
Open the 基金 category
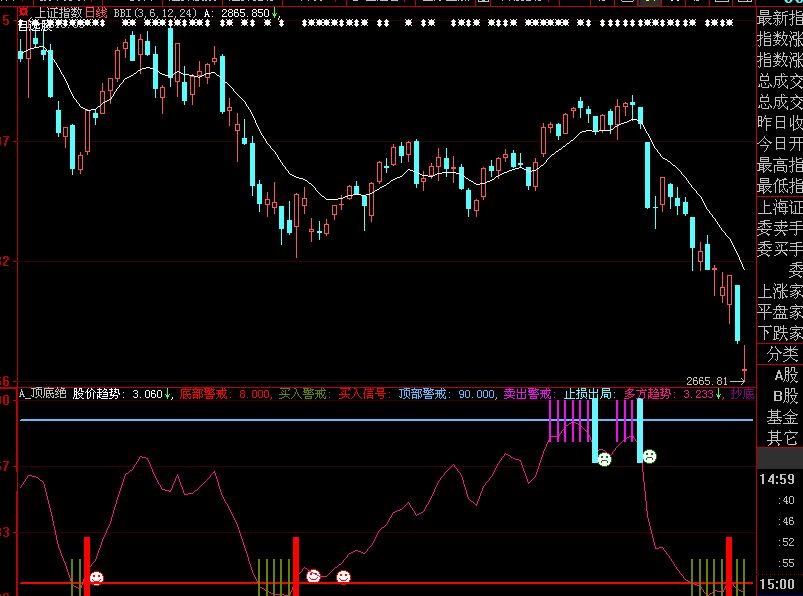pyautogui.click(x=783, y=417)
